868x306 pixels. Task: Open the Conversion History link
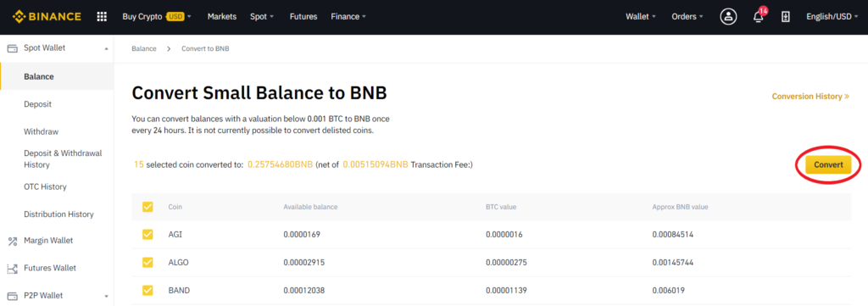(810, 97)
